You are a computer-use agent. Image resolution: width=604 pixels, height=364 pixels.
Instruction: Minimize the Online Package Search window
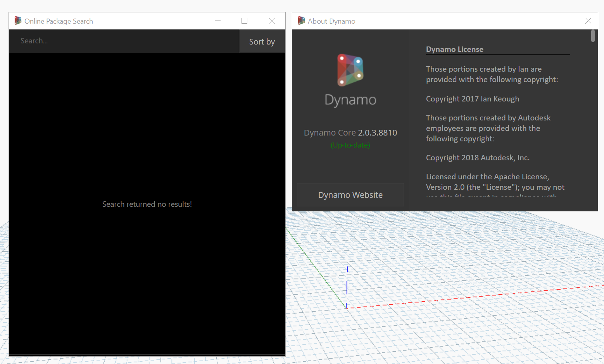217,21
